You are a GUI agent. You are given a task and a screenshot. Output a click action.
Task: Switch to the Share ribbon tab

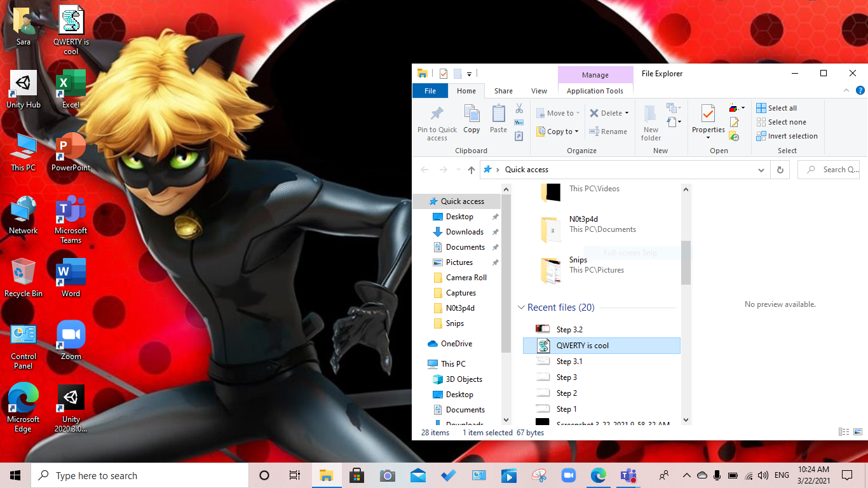(503, 91)
